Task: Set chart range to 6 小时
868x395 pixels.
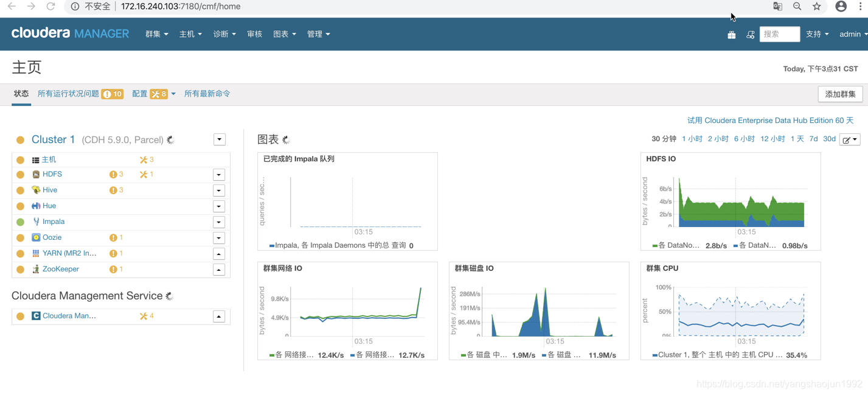Action: (745, 139)
